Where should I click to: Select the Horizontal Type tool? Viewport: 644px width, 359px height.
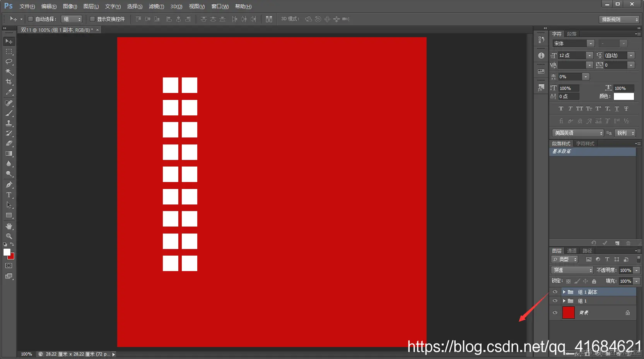9,195
